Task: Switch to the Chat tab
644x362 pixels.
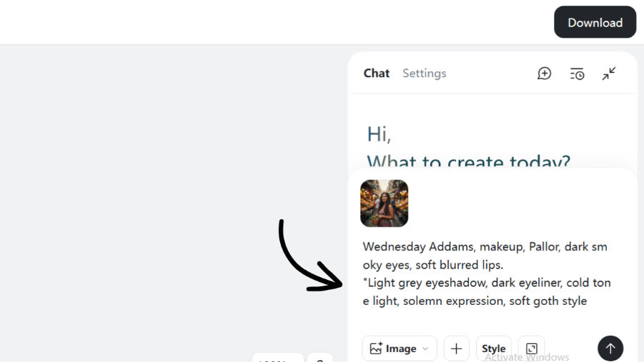Action: (377, 74)
